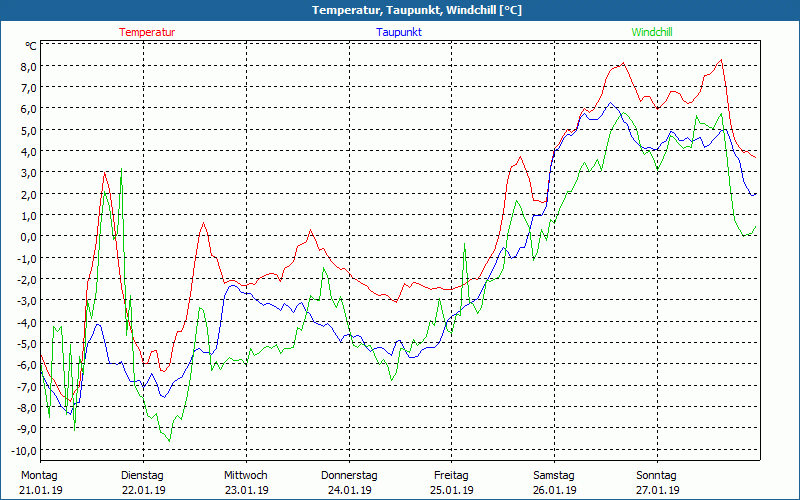800x500 pixels.
Task: Click the 5,0 y-axis value
Action: click(28, 131)
